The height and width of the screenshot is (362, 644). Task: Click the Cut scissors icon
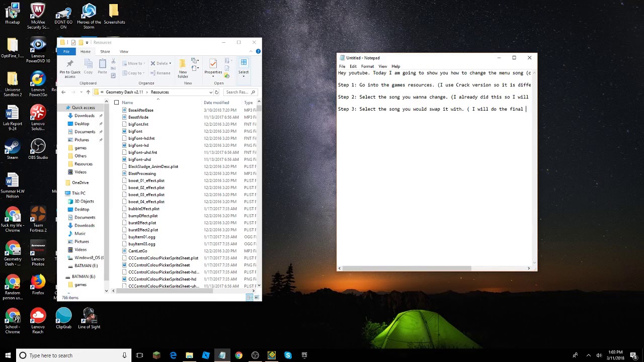click(113, 61)
